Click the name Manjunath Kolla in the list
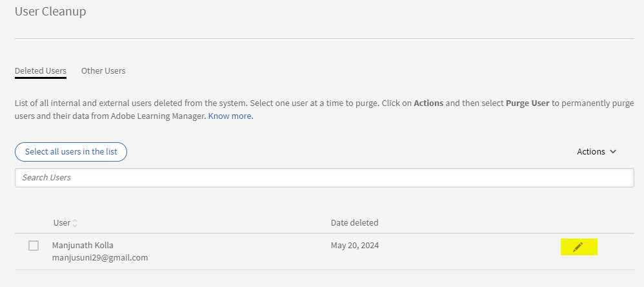This screenshot has height=287, width=644. 83,245
